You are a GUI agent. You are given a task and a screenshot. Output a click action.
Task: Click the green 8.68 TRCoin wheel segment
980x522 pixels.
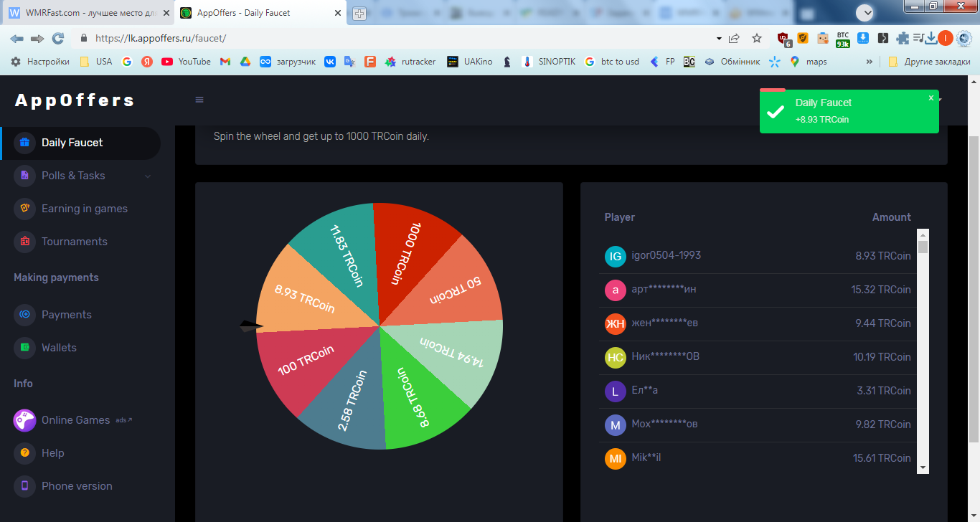click(x=418, y=398)
